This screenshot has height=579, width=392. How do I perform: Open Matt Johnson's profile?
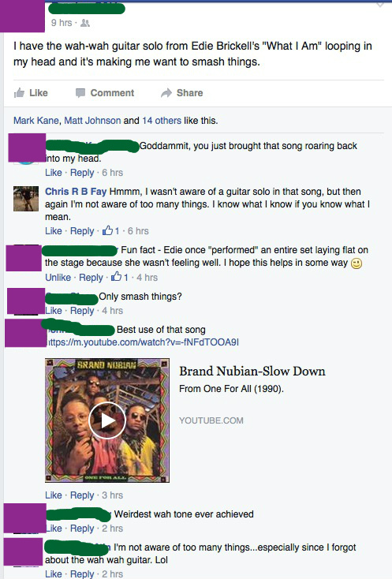point(92,121)
